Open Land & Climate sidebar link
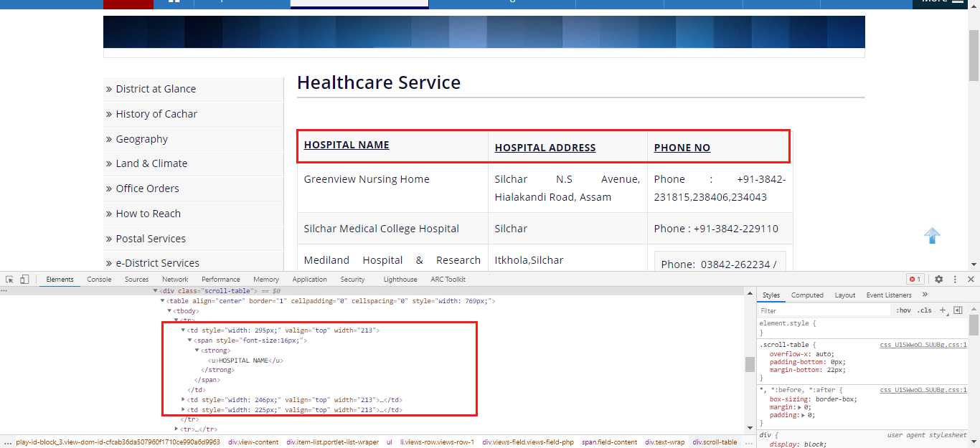Screen dimensions: 980x448 pos(151,163)
